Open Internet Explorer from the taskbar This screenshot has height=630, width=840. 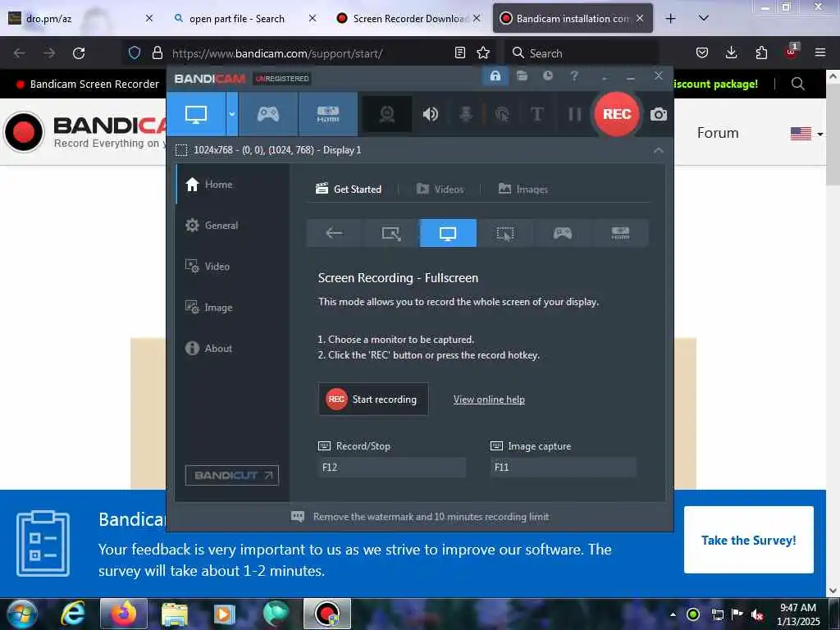(73, 614)
